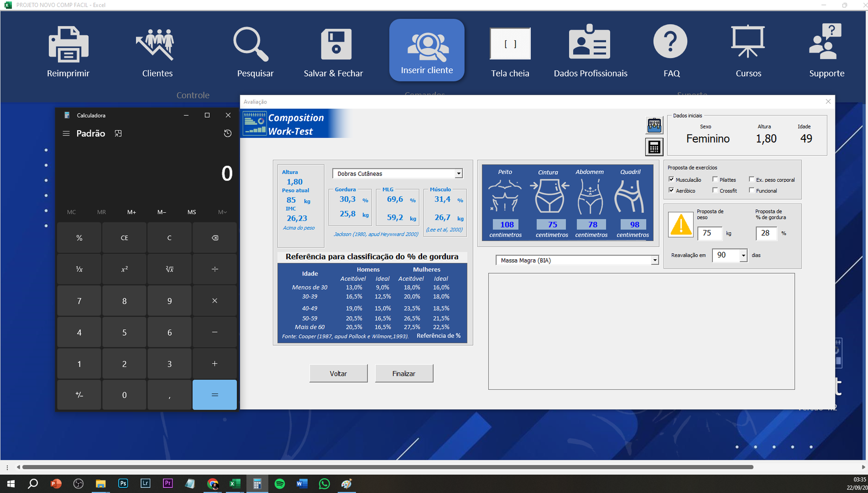Open calculator icon in Avaliação window

[654, 147]
